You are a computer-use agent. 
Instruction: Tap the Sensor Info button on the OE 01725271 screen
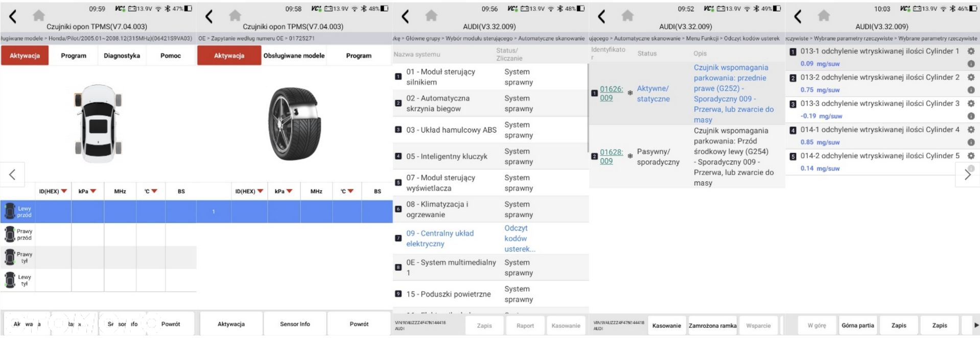pos(295,324)
